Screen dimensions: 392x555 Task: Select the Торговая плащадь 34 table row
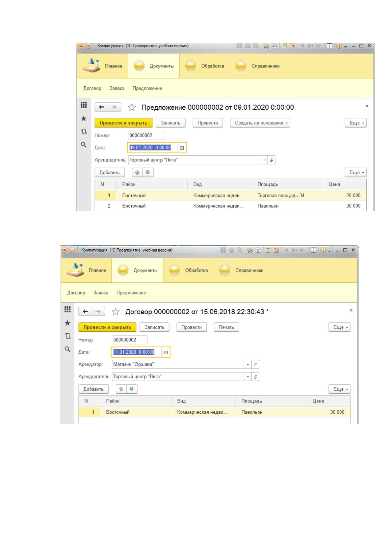coord(230,196)
